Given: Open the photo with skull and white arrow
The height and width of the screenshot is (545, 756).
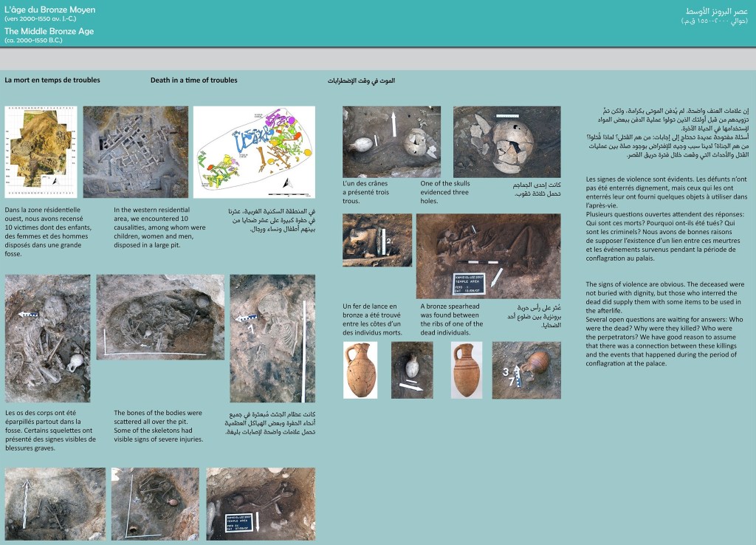Looking at the screenshot, I should coord(391,141).
